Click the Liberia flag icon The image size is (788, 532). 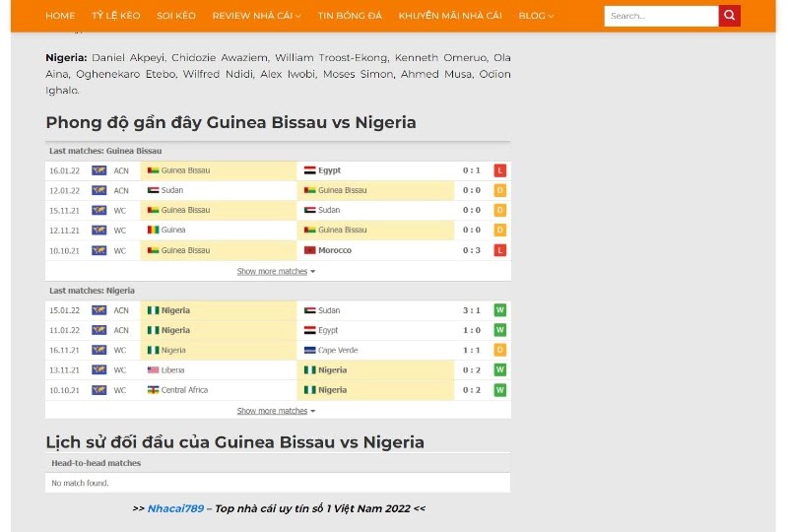153,370
